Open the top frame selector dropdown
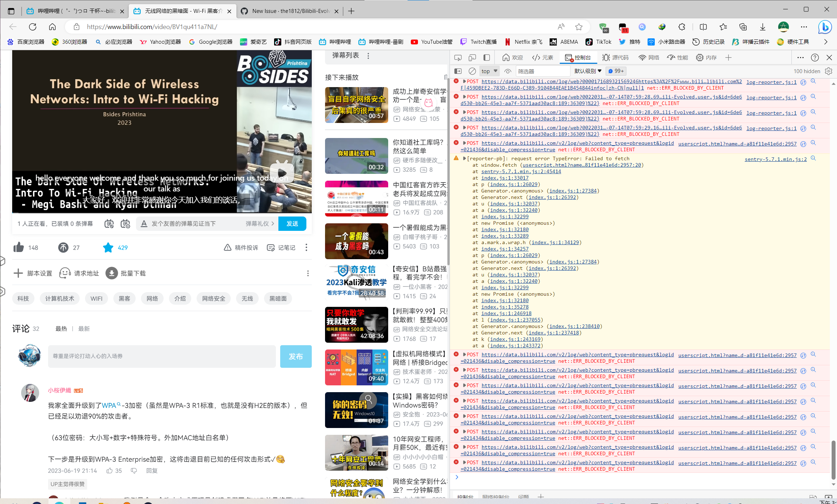Viewport: 837px width, 504px height. point(489,71)
